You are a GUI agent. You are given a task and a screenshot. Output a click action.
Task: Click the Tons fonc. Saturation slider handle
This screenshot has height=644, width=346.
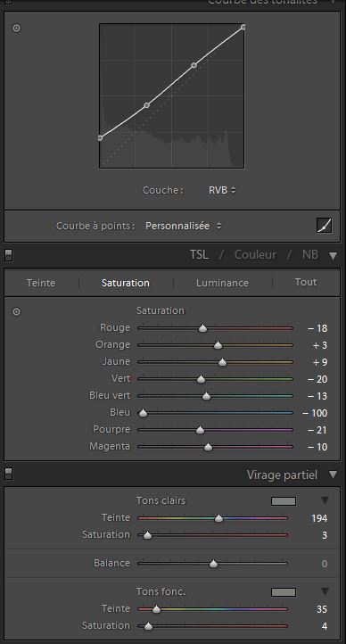coord(149,627)
